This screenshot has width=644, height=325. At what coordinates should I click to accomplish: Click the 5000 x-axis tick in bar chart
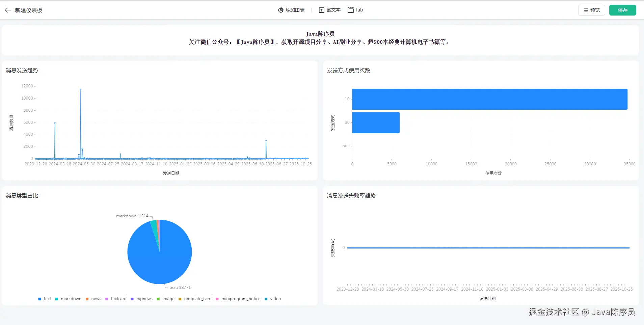coord(392,164)
